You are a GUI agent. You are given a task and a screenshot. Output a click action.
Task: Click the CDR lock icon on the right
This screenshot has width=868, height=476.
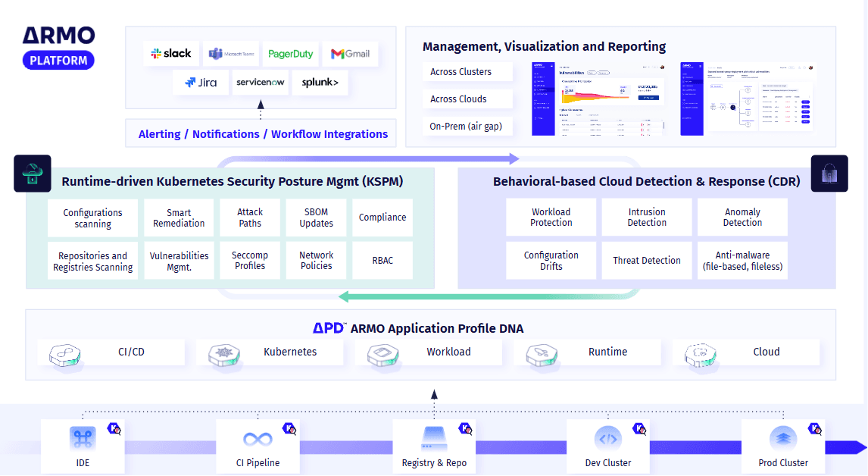tap(829, 173)
